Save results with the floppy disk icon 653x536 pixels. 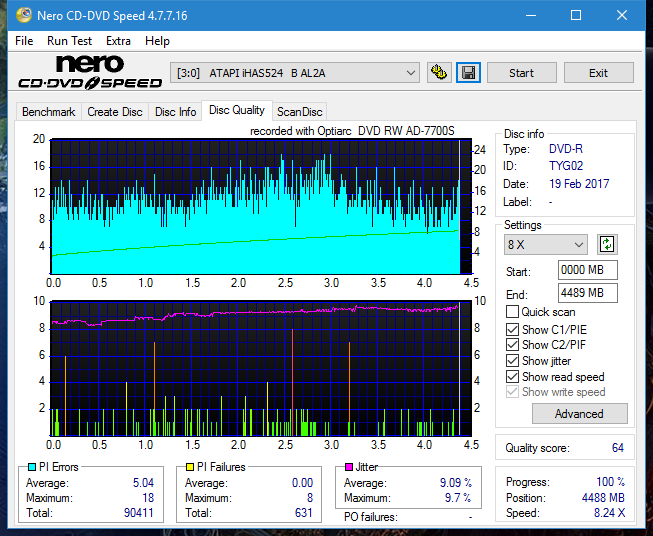(x=469, y=73)
